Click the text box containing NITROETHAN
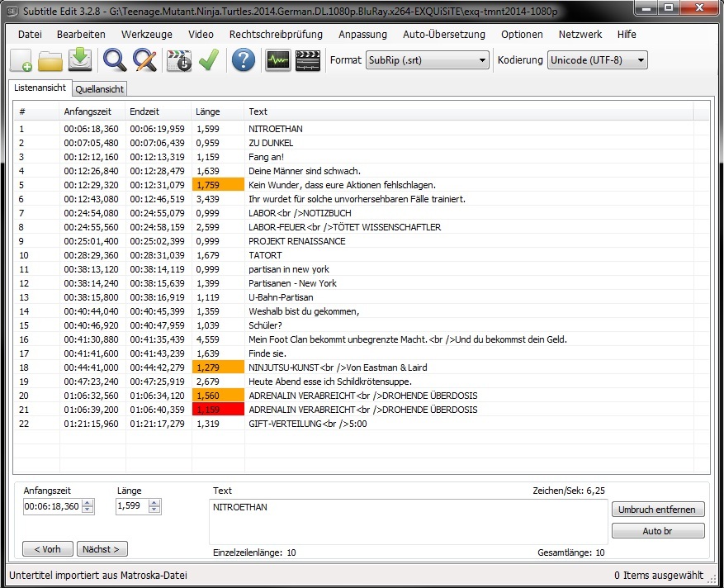The height and width of the screenshot is (588, 724). coord(408,521)
